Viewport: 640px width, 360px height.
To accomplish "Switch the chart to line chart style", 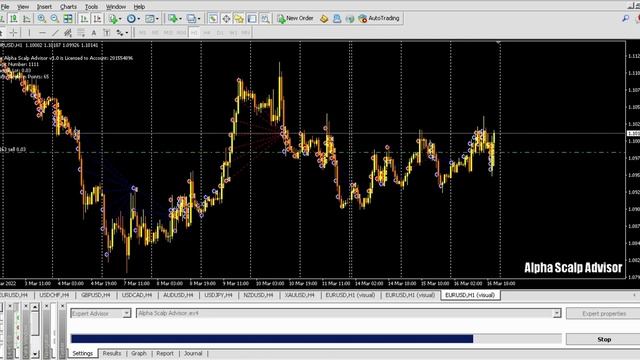I will pyautogui.click(x=27, y=18).
